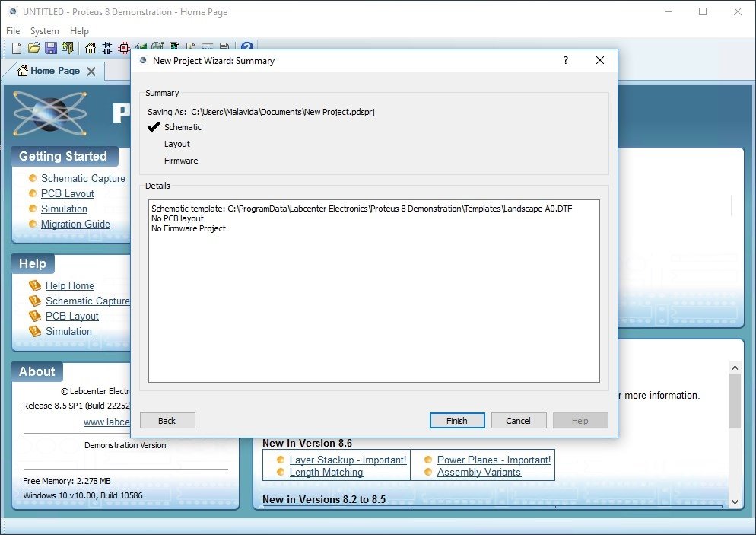The width and height of the screenshot is (756, 535).
Task: Click the 'No Firmware Project' line
Action: point(189,228)
